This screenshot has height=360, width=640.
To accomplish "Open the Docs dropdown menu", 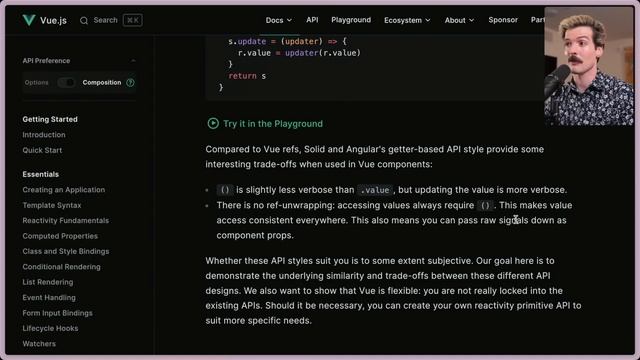I will [x=279, y=20].
